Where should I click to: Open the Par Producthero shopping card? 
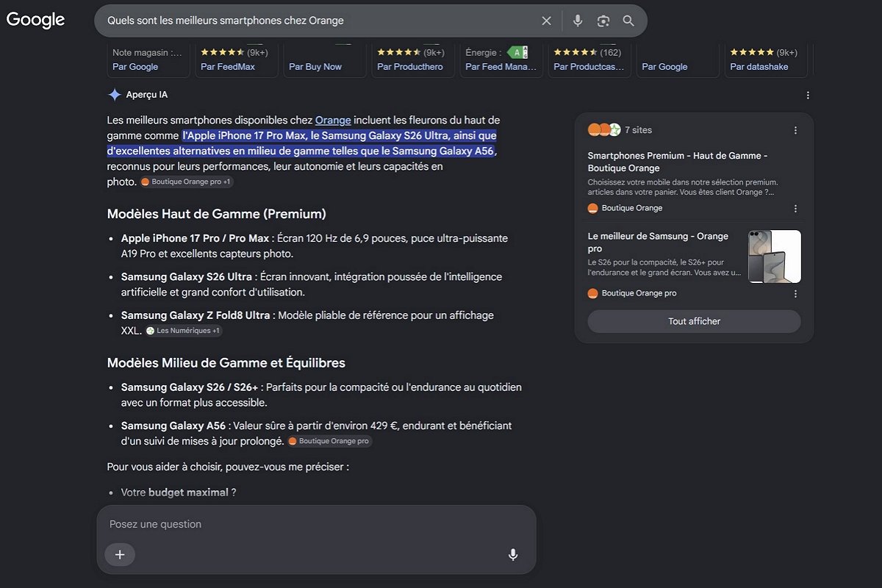415,60
